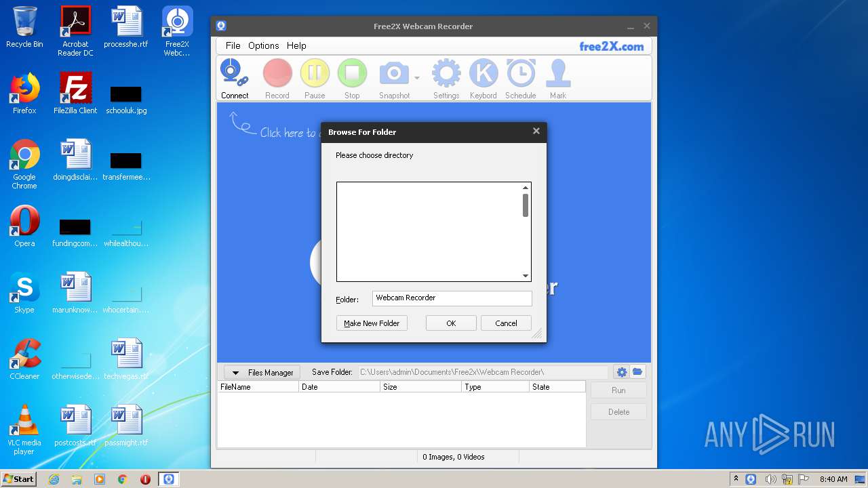Confirm with OK in Browse dialog
Image resolution: width=868 pixels, height=488 pixels.
[451, 323]
